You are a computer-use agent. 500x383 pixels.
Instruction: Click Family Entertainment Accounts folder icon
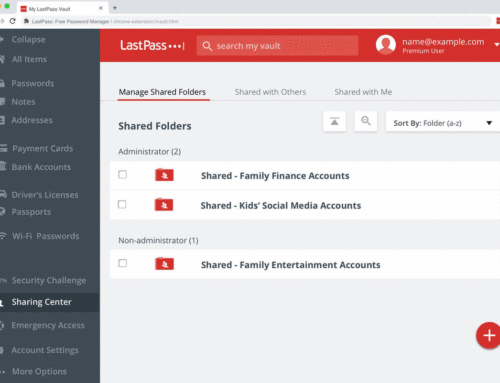pos(164,264)
